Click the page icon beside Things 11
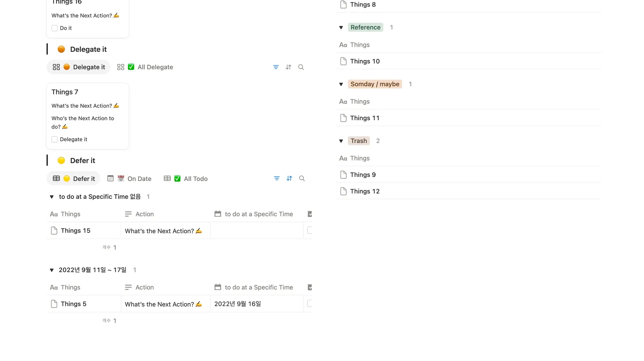Viewport: 644px width, 361px height. 343,118
